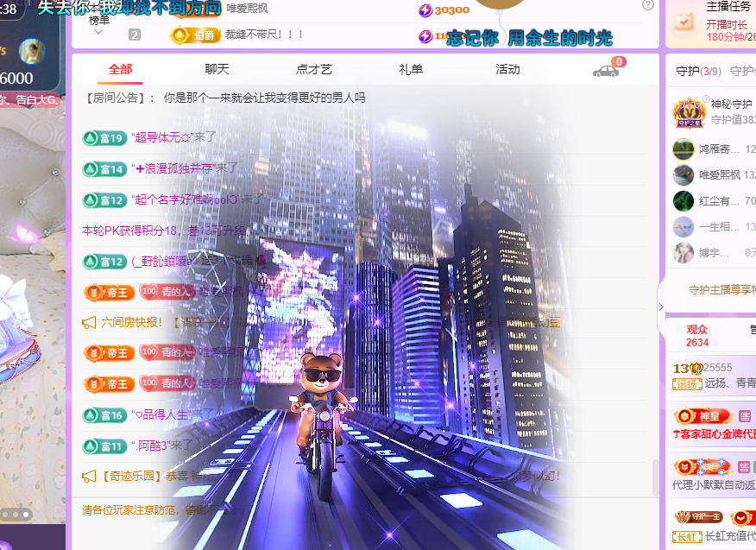Open 鸿雁寄 guardian avatar
The height and width of the screenshot is (550, 756).
(x=684, y=149)
